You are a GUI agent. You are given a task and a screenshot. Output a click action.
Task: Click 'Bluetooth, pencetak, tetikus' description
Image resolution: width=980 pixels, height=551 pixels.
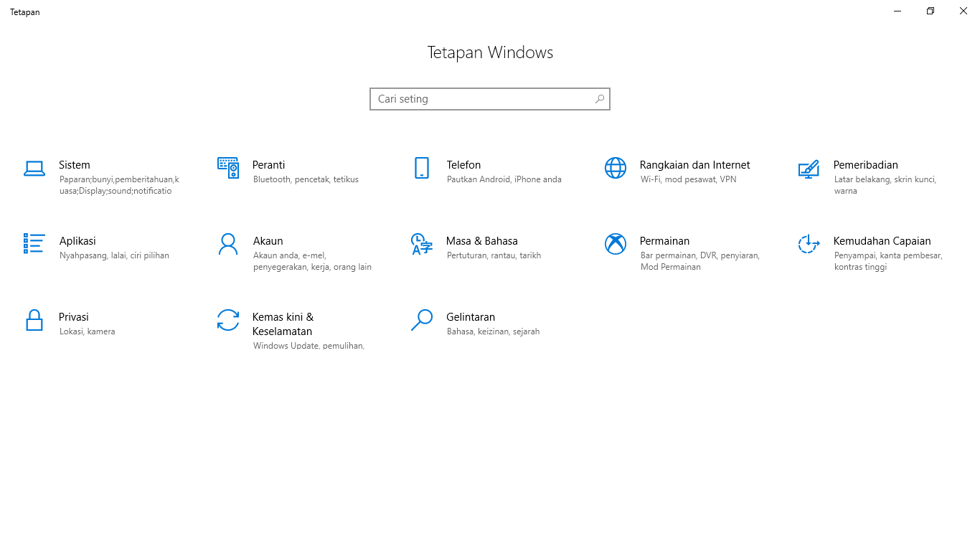pyautogui.click(x=306, y=179)
